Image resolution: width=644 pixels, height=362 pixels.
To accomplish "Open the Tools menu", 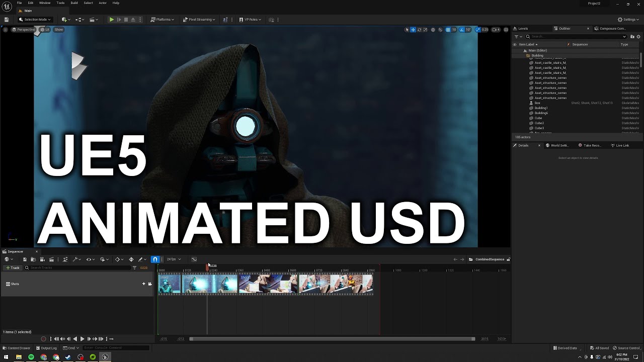I will [x=60, y=3].
